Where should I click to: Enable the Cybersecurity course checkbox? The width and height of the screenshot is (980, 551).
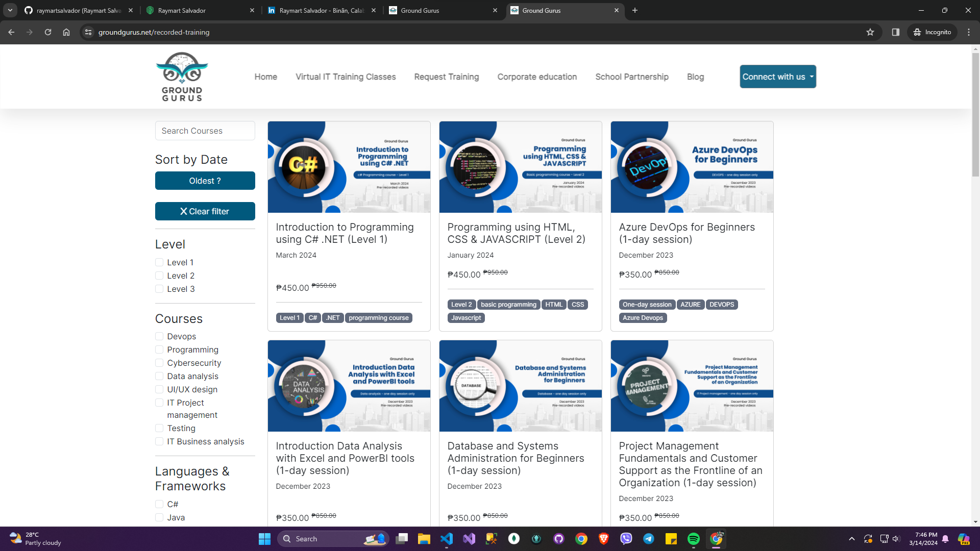coord(159,363)
